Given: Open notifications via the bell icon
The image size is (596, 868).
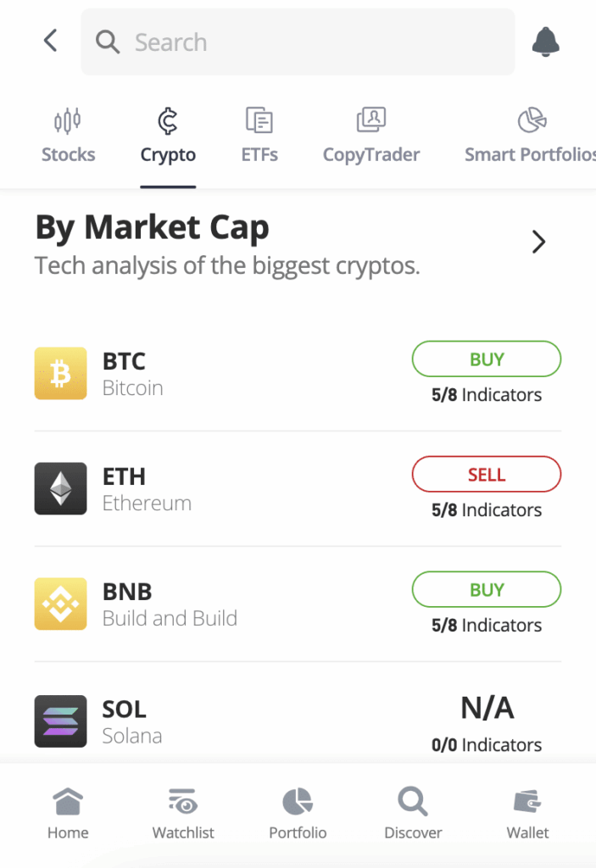Looking at the screenshot, I should 545,41.
